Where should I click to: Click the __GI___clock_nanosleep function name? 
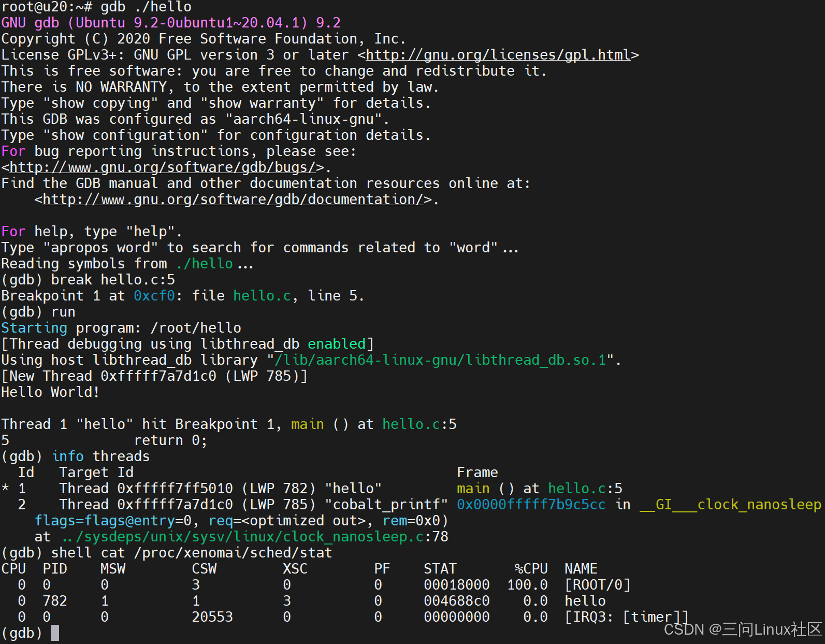730,505
